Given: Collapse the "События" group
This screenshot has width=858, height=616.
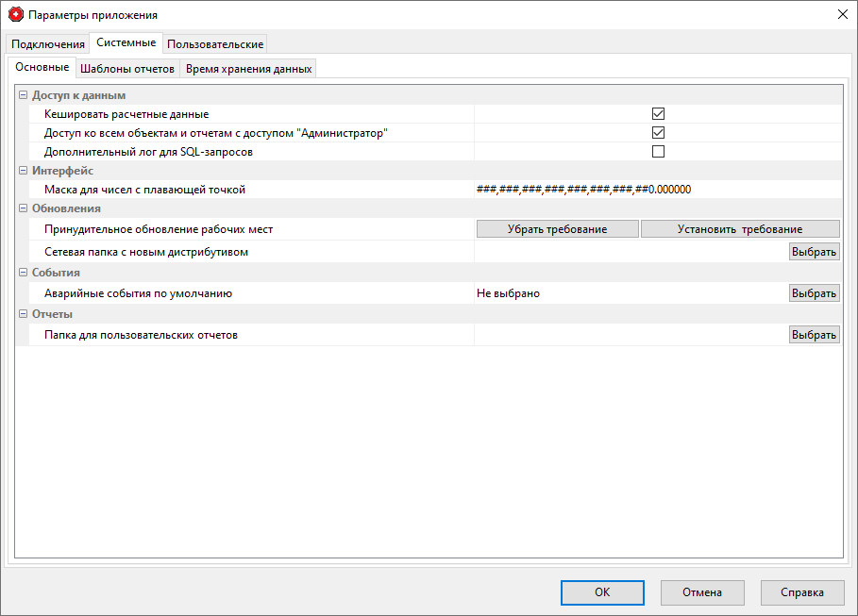Looking at the screenshot, I should pos(24,273).
